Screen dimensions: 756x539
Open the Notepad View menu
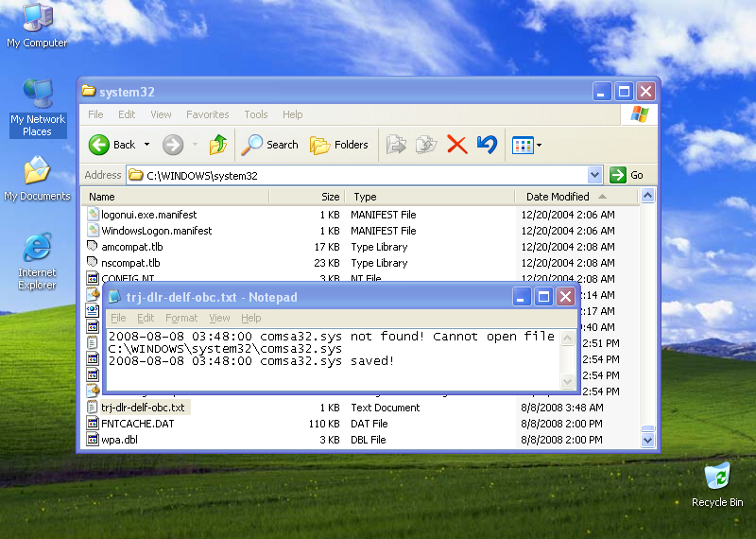click(219, 318)
